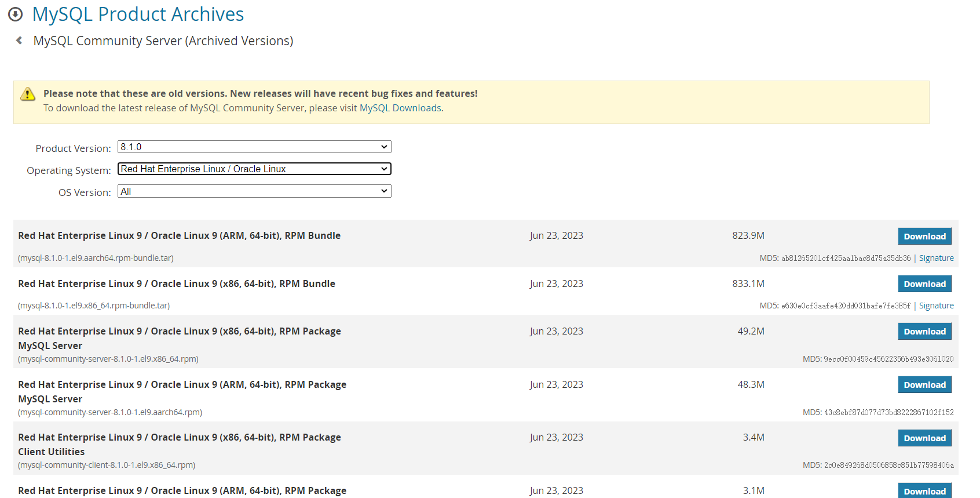Open the Product Version dropdown

click(x=254, y=147)
